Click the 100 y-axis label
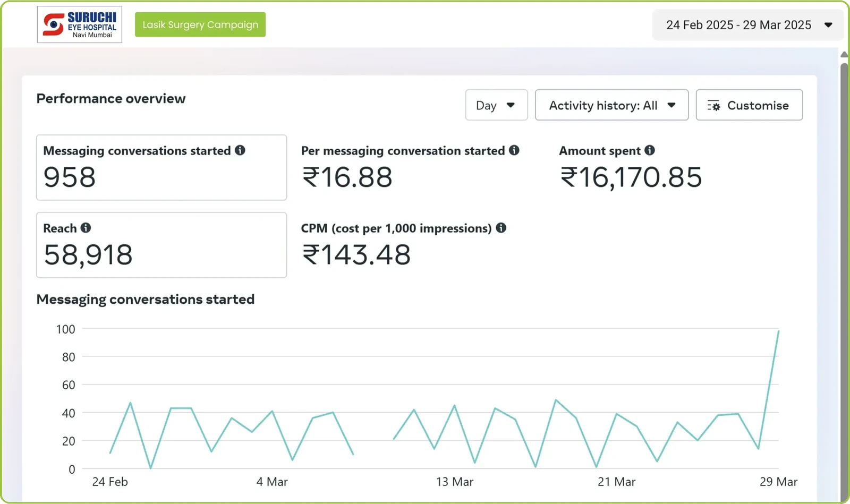Screen dimensions: 850x504 click(66, 329)
